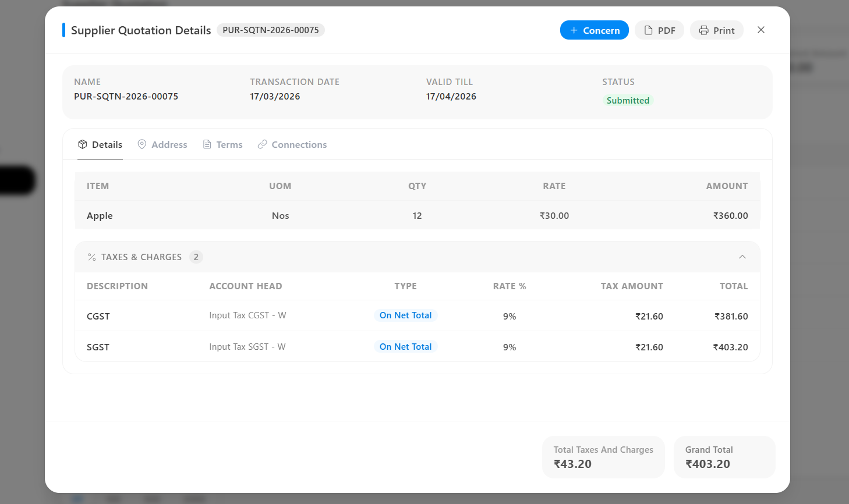Close the Supplier Quotation Details dialog
849x504 pixels.
point(761,30)
